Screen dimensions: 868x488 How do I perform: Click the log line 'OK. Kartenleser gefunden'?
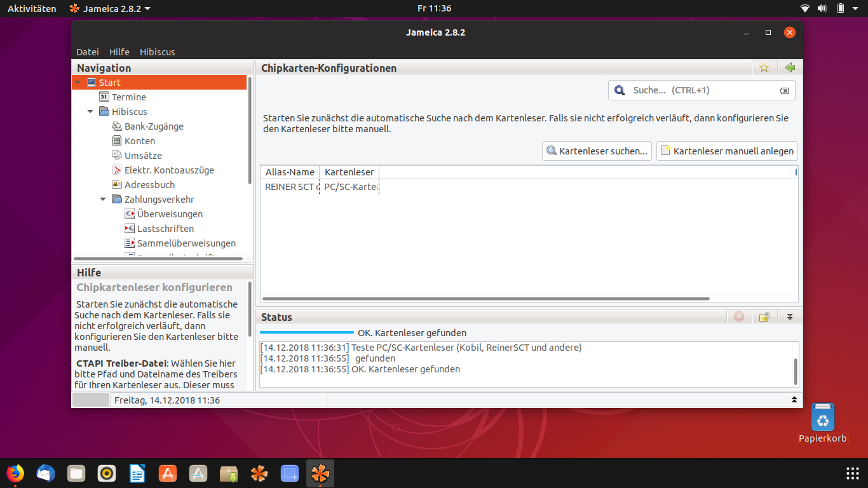(360, 369)
